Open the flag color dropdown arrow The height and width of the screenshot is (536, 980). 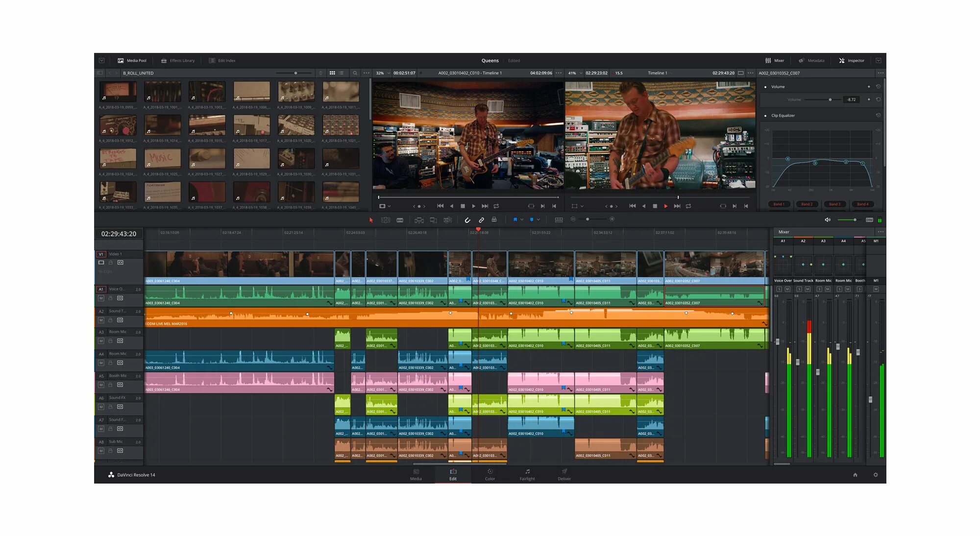(522, 220)
